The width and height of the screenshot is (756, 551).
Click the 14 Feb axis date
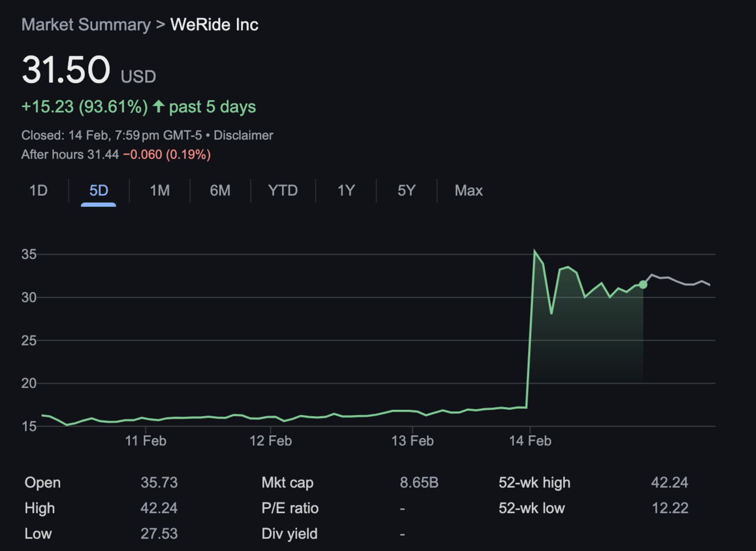[x=530, y=441]
